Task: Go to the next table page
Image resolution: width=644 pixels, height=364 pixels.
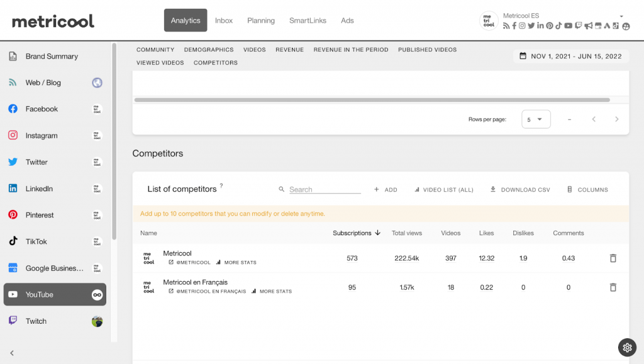Action: point(616,119)
